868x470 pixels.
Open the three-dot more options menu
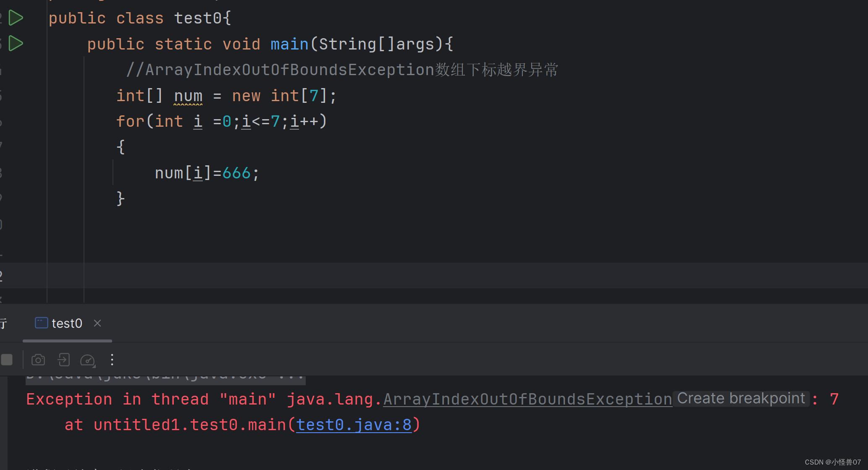point(112,360)
